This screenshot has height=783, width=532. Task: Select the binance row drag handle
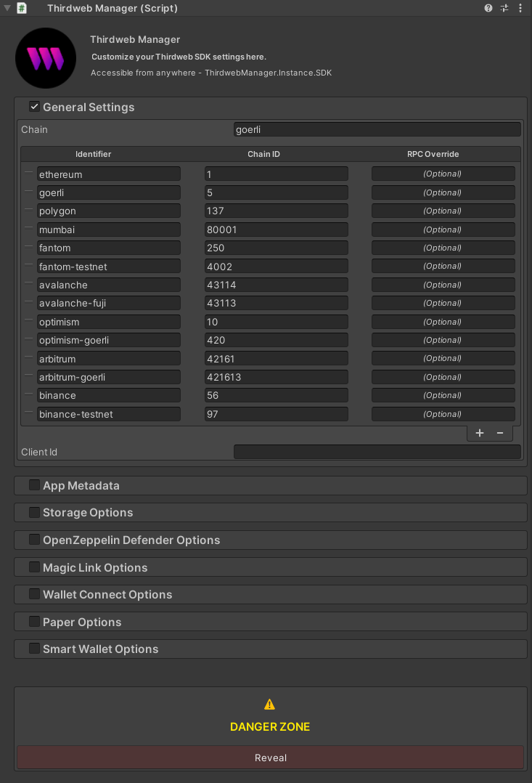[28, 394]
